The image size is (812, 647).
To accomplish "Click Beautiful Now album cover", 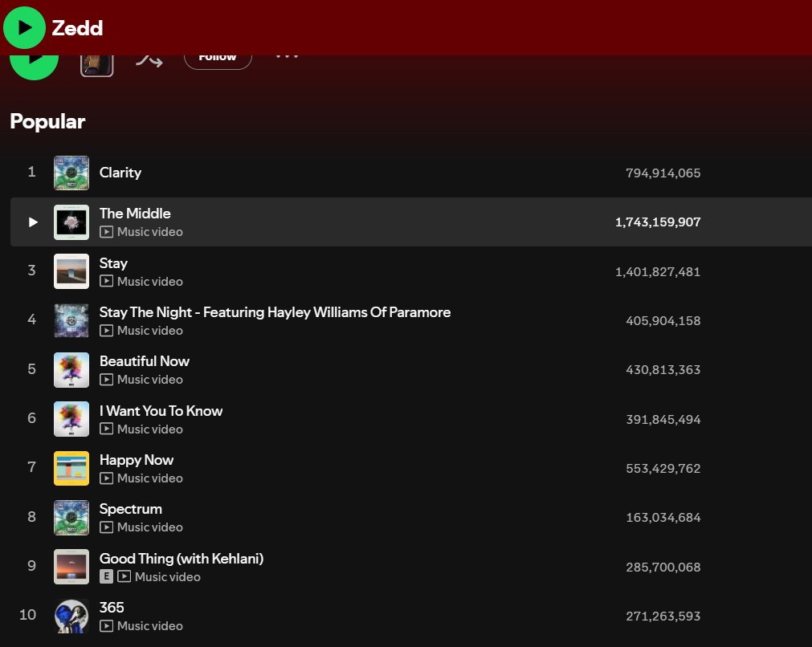I will (x=71, y=370).
